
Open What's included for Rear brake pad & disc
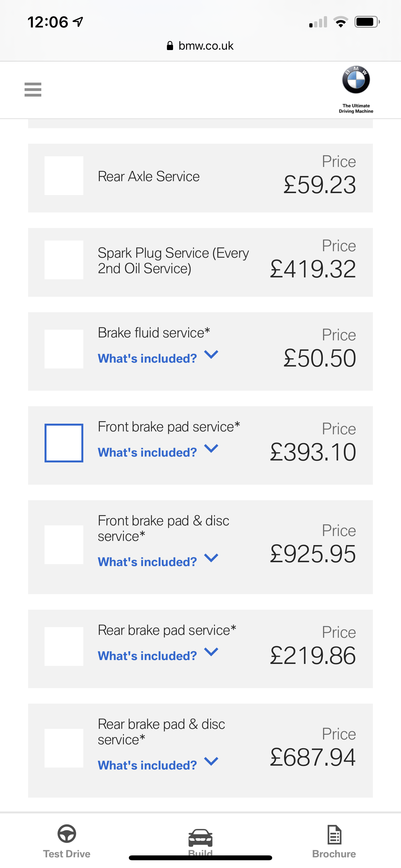147,765
